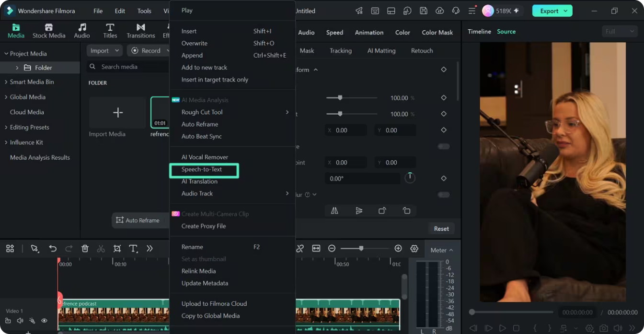Expand the Global Media section
Image resolution: width=644 pixels, height=334 pixels.
6,97
